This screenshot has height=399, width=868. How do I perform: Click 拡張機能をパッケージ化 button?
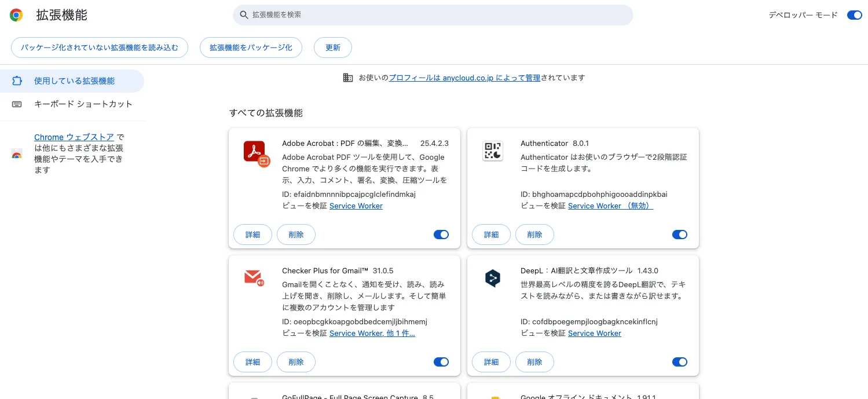coord(251,47)
